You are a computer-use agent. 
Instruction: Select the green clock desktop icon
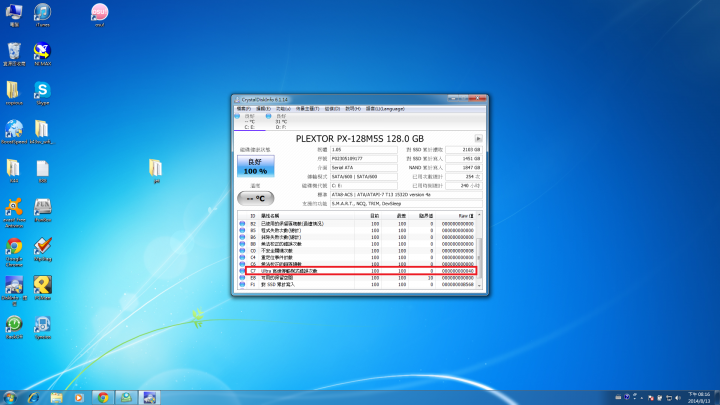[14, 327]
